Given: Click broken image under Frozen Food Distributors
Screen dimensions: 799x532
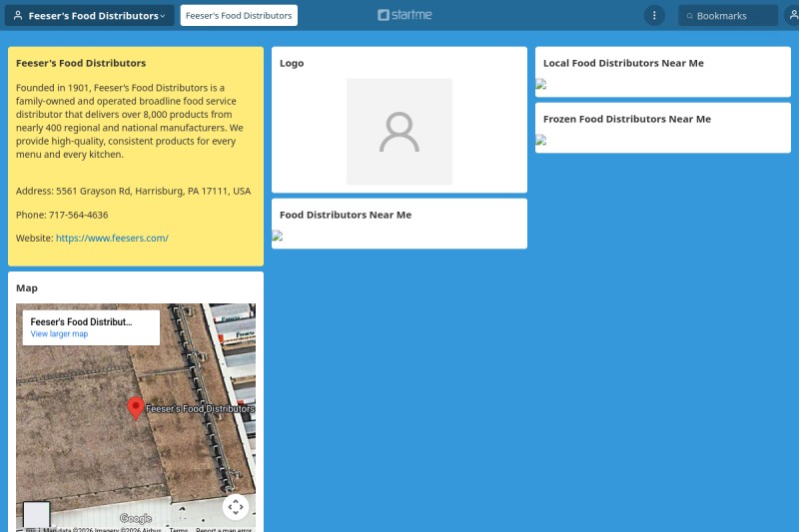Looking at the screenshot, I should click(x=541, y=140).
